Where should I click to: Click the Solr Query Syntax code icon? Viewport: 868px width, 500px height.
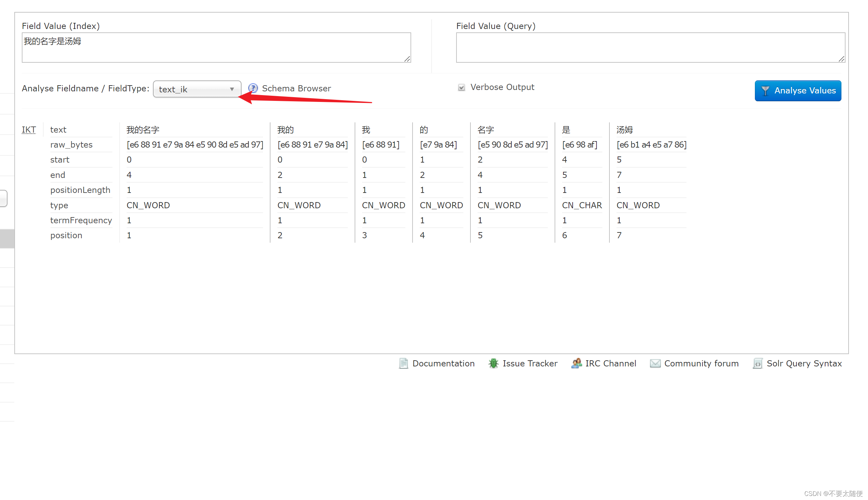click(x=758, y=363)
